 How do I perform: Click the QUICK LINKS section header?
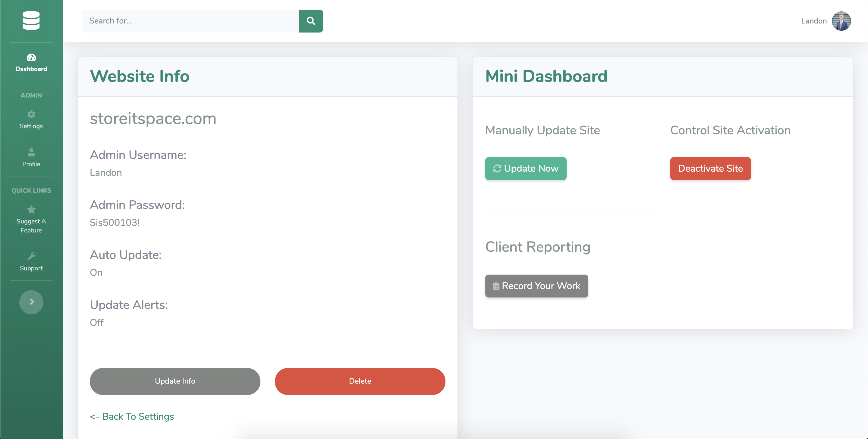[31, 191]
